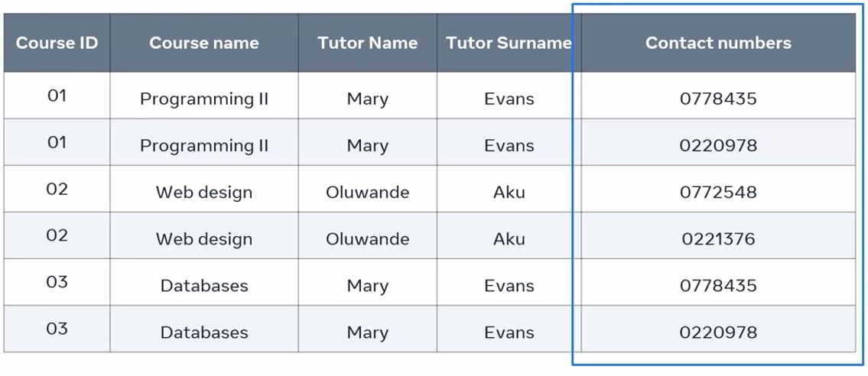Click Web design in the row with 0221376

coord(203,238)
